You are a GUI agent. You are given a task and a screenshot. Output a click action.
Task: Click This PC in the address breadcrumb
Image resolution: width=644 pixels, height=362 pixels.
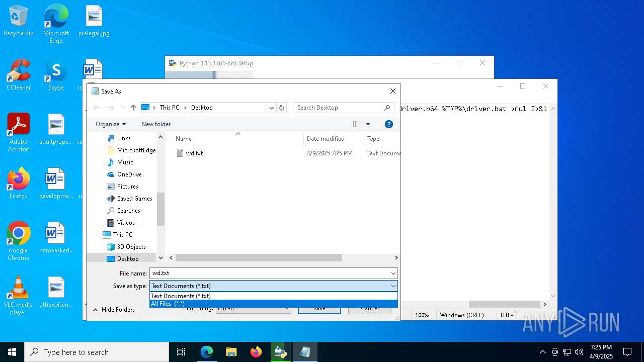coord(170,108)
